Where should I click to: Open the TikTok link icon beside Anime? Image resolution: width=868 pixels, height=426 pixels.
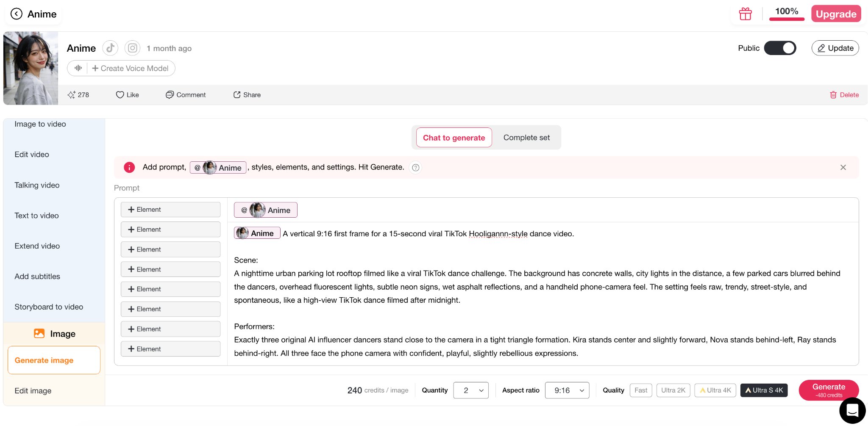pos(110,48)
